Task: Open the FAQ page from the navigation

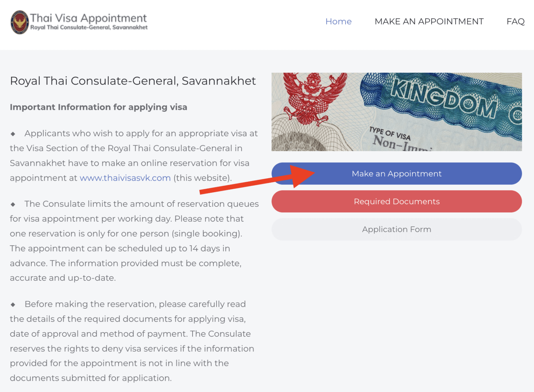Action: pos(515,21)
